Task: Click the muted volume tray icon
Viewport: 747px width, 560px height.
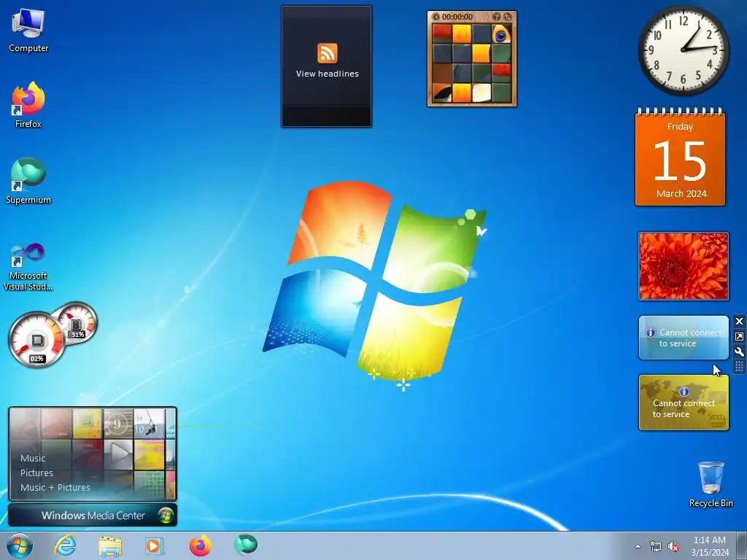Action: coord(673,547)
